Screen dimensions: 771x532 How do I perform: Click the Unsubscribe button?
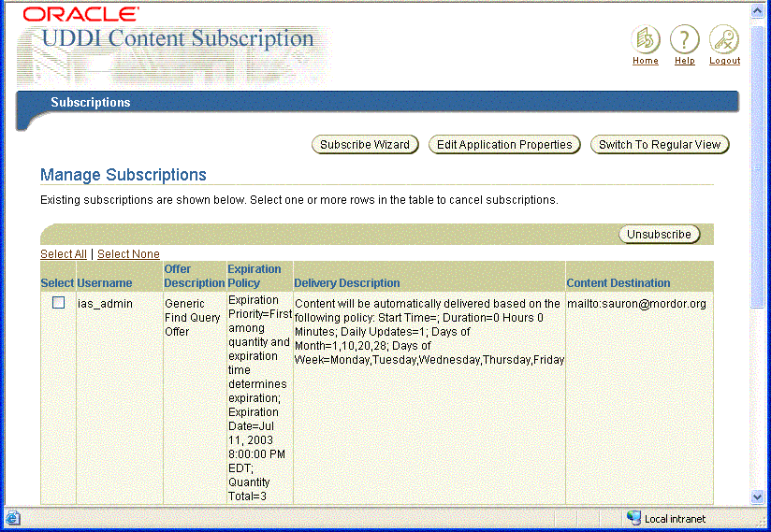pyautogui.click(x=659, y=235)
